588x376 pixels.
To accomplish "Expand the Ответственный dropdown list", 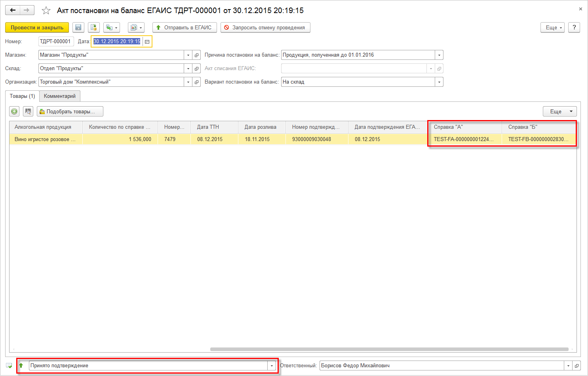I will [x=569, y=366].
